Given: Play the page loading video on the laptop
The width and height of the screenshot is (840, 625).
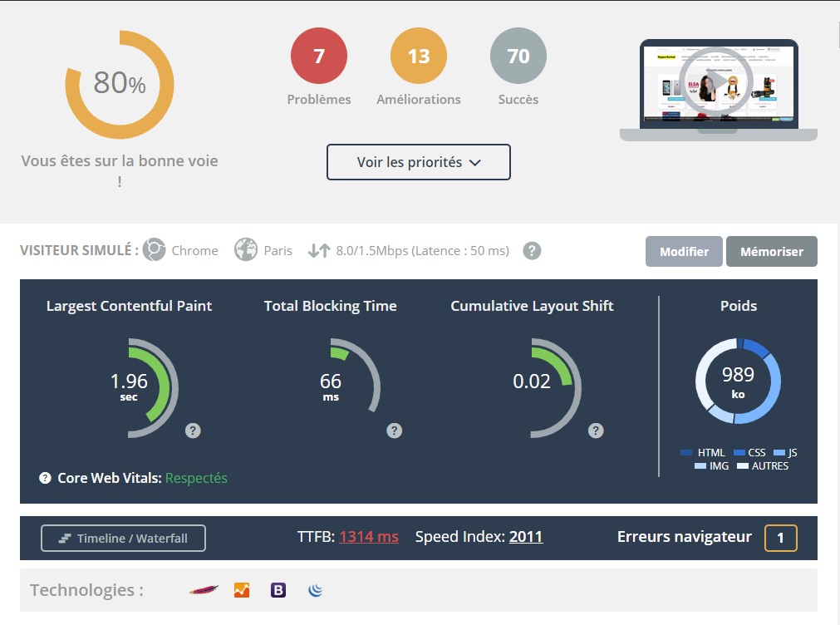Looking at the screenshot, I should click(715, 81).
